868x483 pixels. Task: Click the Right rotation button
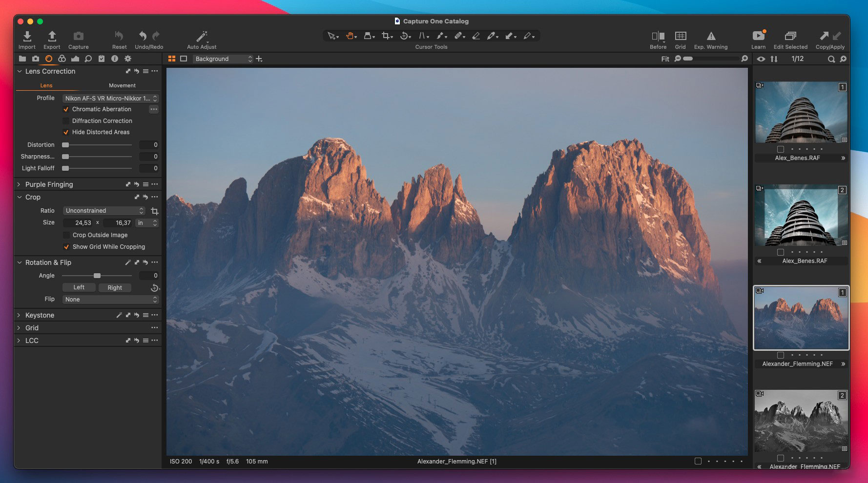(115, 288)
